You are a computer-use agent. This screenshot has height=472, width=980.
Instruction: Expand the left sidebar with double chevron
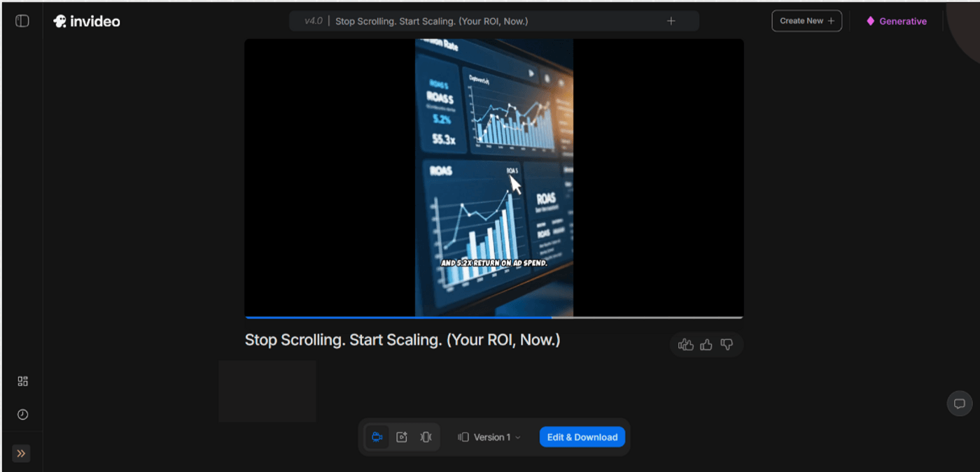point(20,453)
